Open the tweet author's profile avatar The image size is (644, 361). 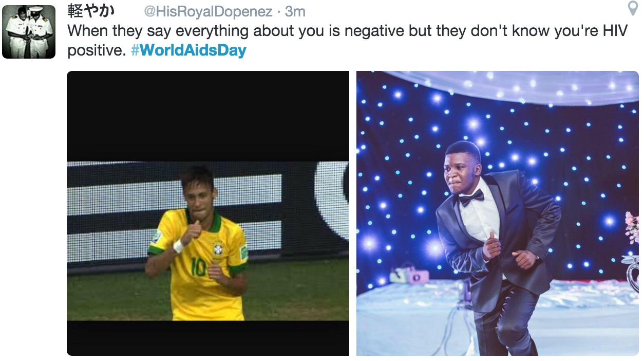point(29,32)
